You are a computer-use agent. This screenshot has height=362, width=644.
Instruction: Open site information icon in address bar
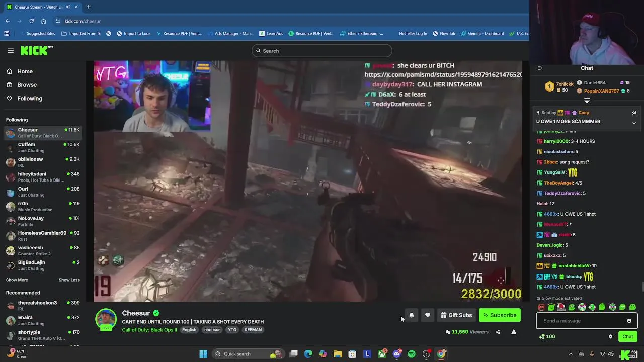coord(58,21)
